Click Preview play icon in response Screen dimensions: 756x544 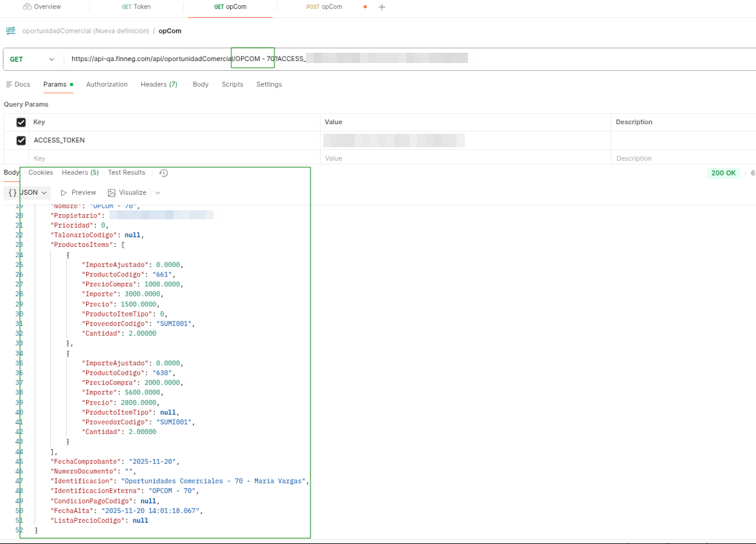tap(64, 193)
